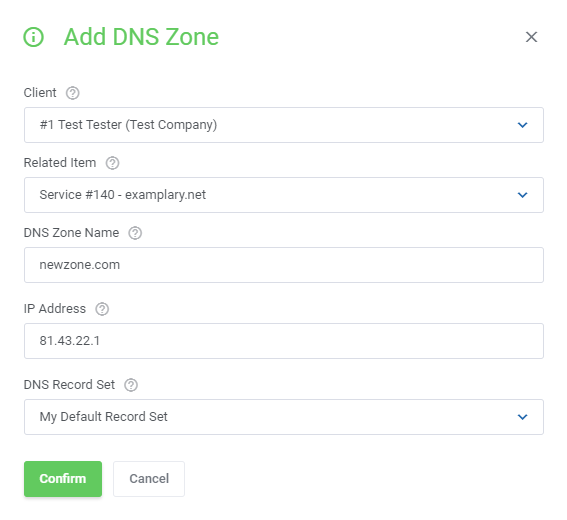Click into the IP Address field
Image resolution: width=567 pixels, height=520 pixels.
284,341
